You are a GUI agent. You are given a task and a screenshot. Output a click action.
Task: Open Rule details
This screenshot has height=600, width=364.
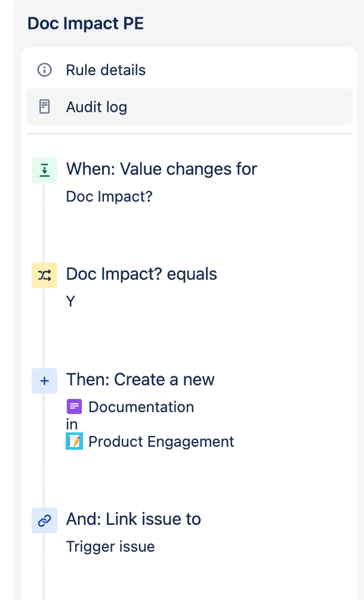click(189, 70)
